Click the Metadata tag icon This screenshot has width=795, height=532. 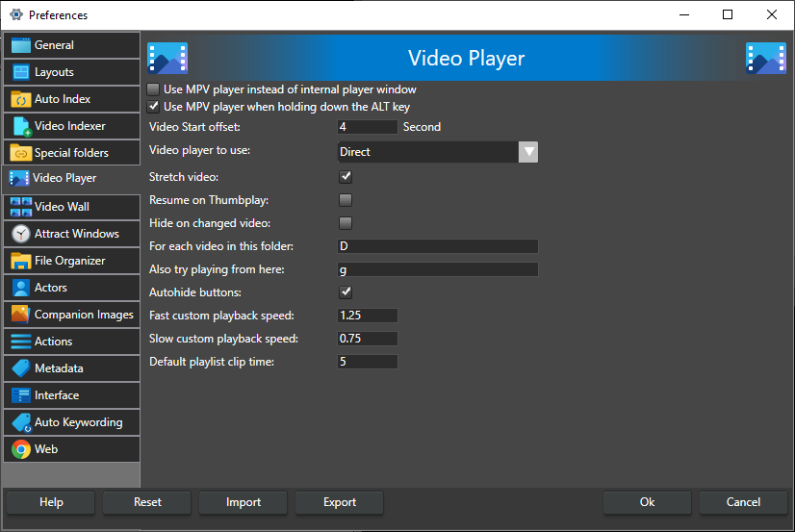point(20,368)
